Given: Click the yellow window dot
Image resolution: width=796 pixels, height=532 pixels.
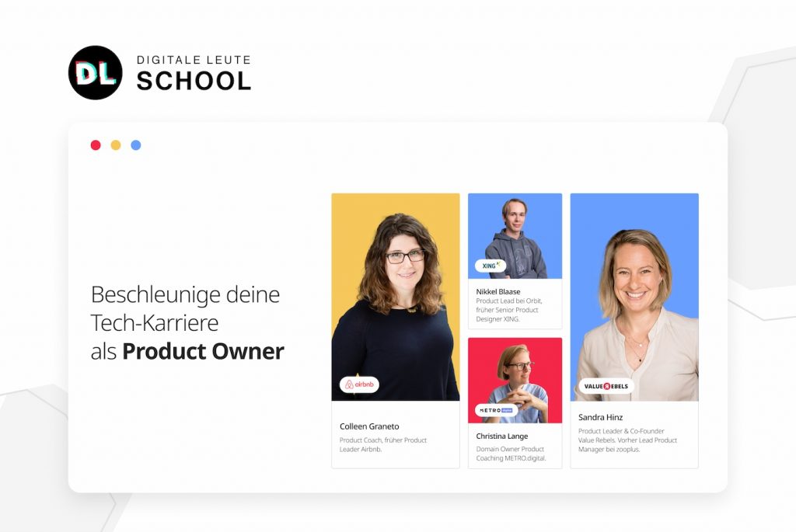Looking at the screenshot, I should (116, 145).
